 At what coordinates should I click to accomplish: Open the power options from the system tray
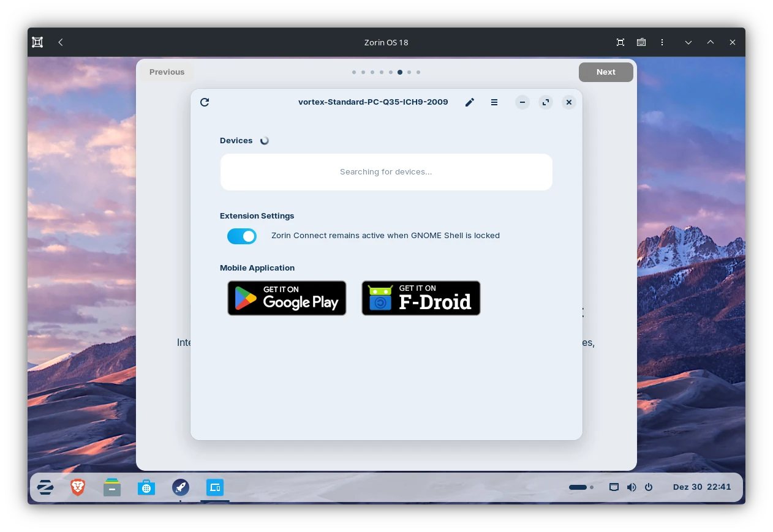(x=649, y=487)
